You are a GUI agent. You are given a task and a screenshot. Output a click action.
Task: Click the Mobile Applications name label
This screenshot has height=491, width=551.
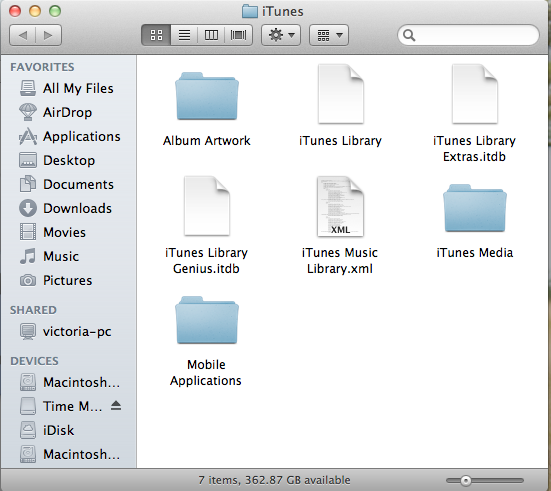pos(206,373)
